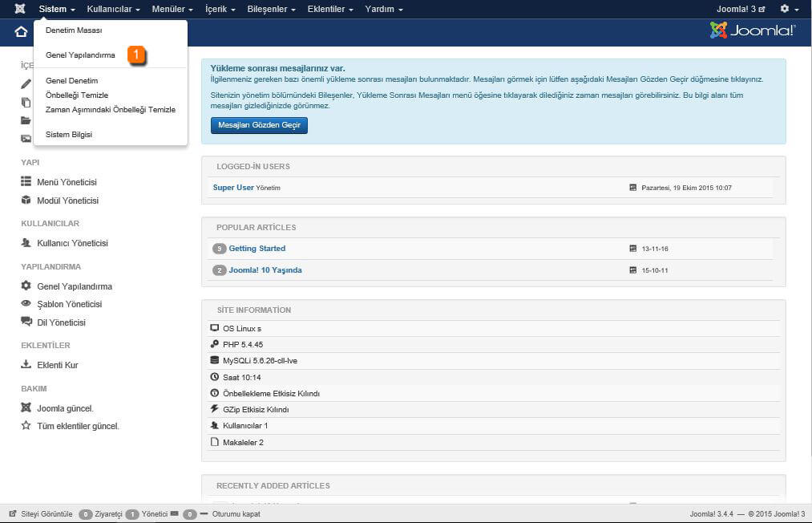Click the Eklenti Kur download icon
The height and width of the screenshot is (523, 812).
pos(26,365)
